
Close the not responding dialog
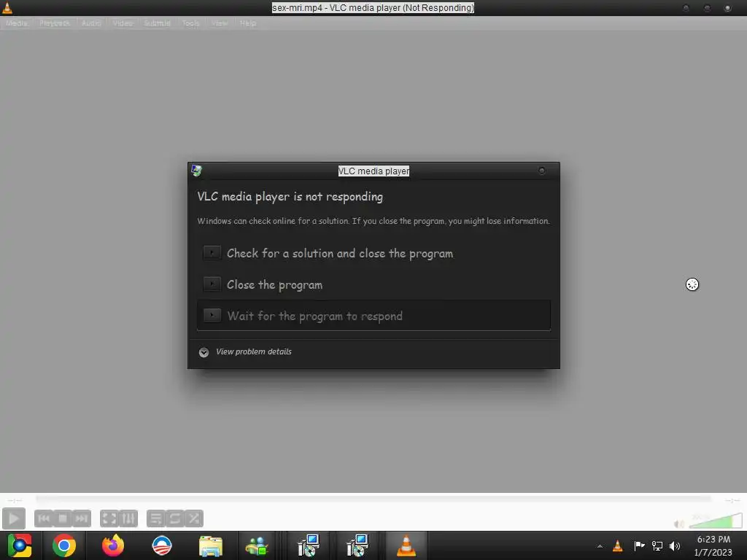[x=542, y=171]
